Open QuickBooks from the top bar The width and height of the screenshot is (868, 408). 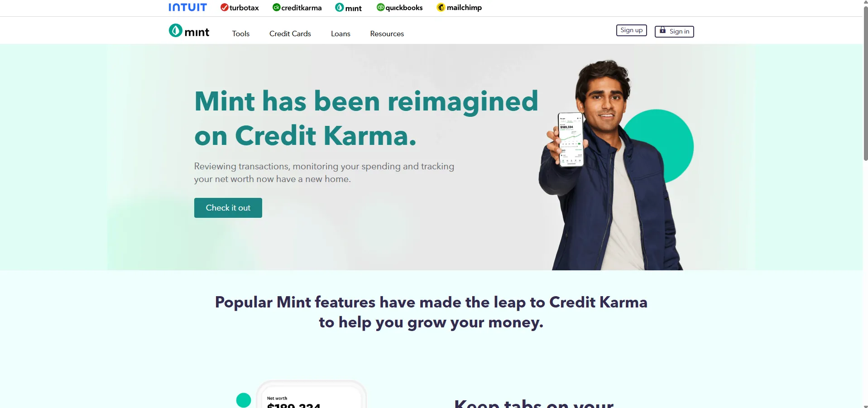pos(399,8)
